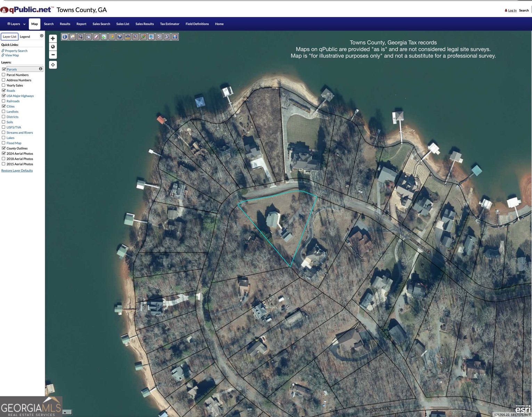Open the Sales Search menu item
The height and width of the screenshot is (417, 532).
point(101,24)
